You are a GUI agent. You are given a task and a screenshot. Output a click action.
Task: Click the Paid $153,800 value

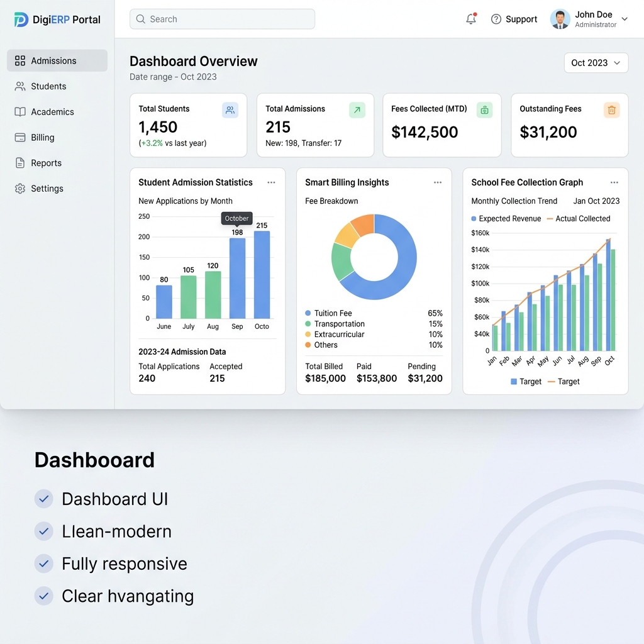coord(377,379)
